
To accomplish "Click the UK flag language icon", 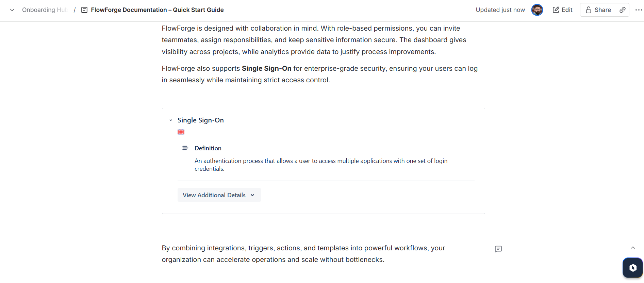I will click(x=181, y=132).
